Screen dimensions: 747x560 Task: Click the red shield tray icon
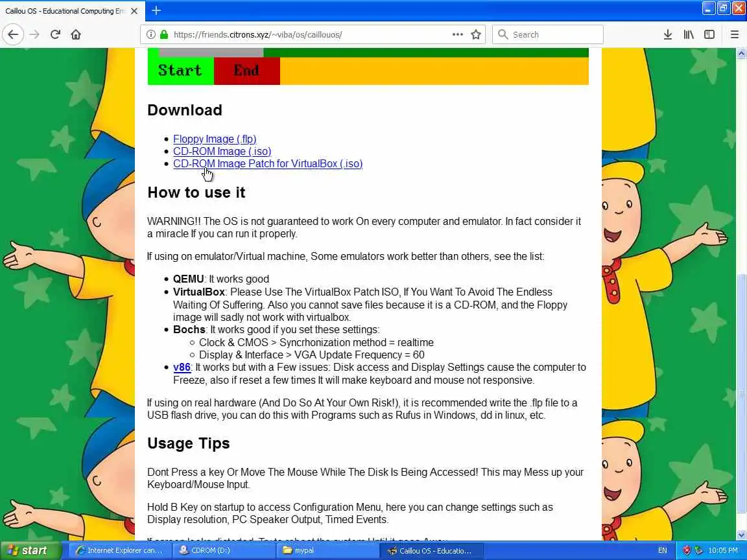686,550
